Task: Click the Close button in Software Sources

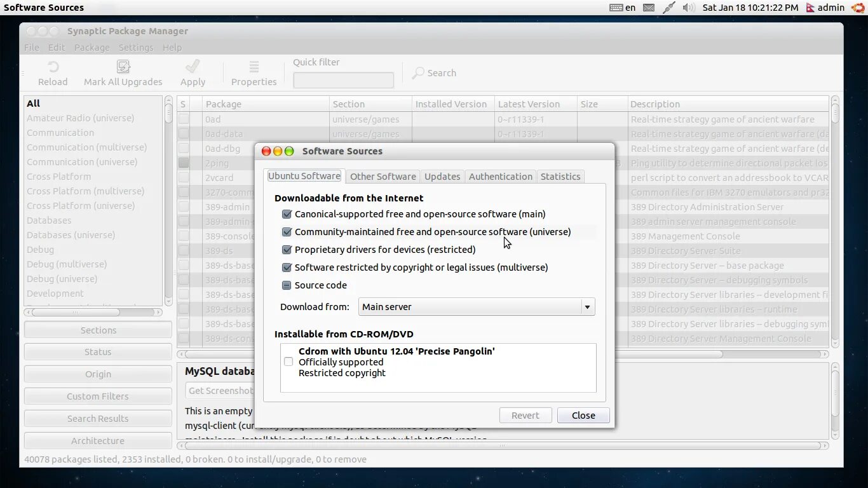Action: click(583, 416)
